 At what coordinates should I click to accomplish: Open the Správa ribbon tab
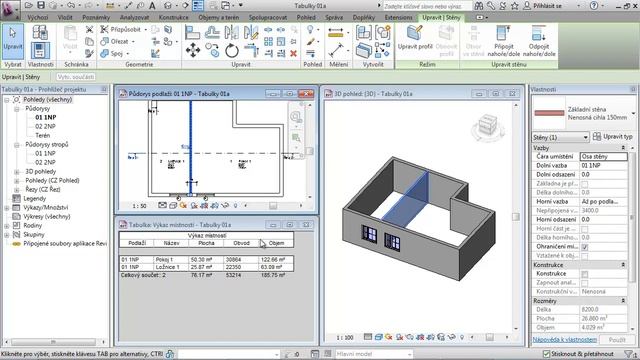pyautogui.click(x=334, y=18)
